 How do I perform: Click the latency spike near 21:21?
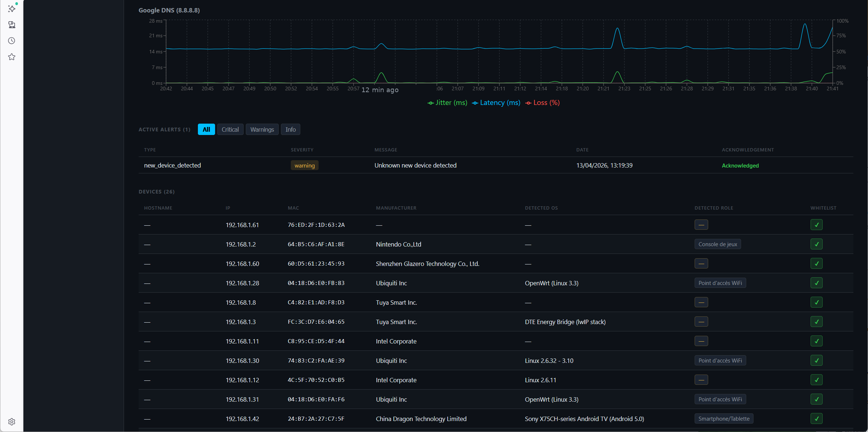pyautogui.click(x=617, y=29)
